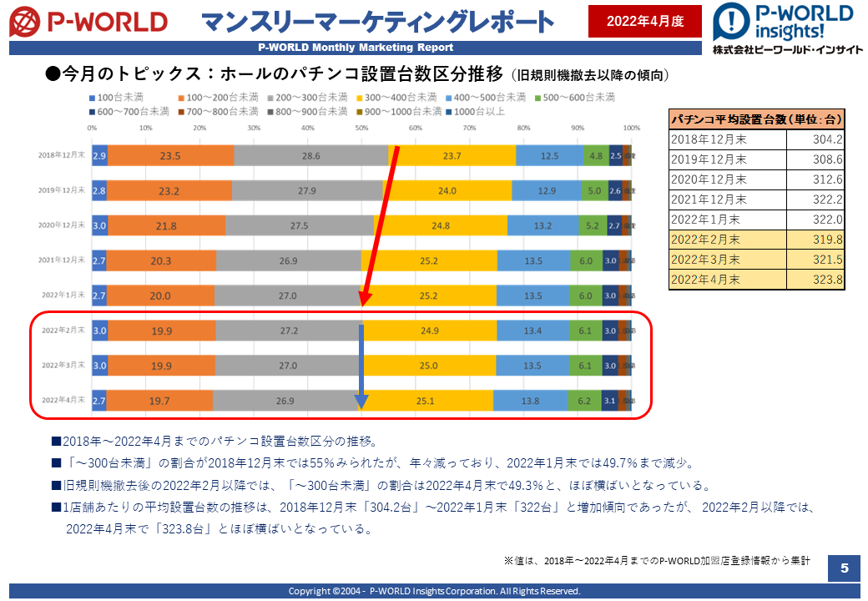Click the 600〜700台未満 legend entry
868x601 pixels.
(x=129, y=112)
